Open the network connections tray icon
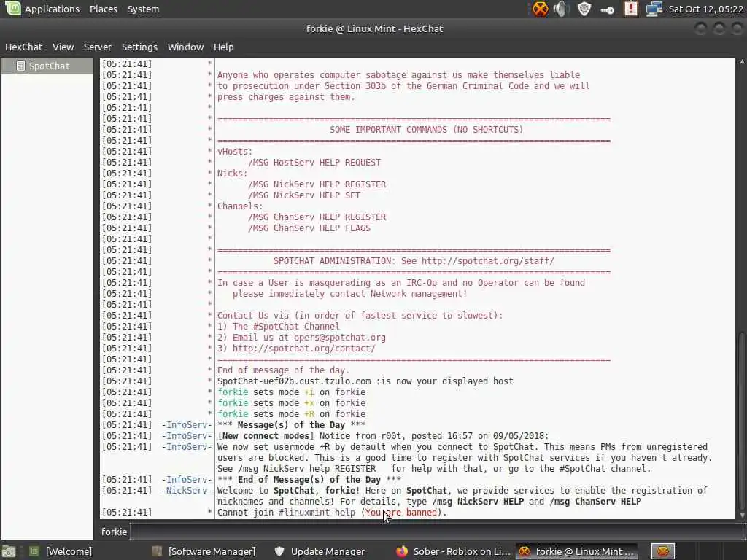Screen dimensions: 747x560 654,9
